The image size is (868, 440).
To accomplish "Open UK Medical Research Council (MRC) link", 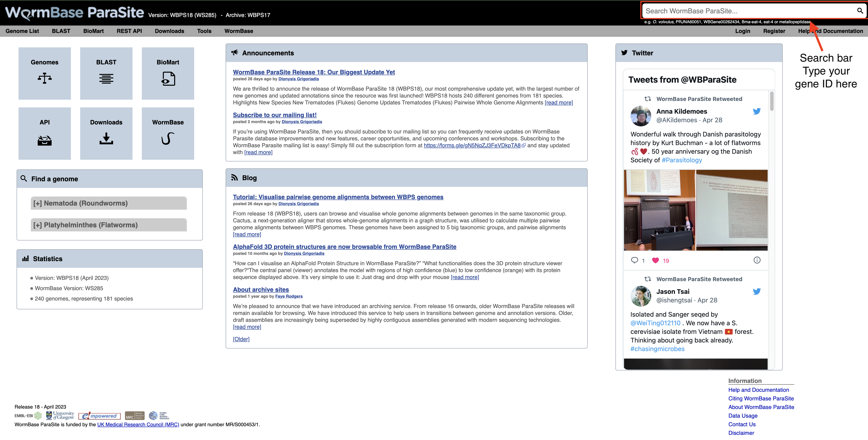I will point(138,425).
